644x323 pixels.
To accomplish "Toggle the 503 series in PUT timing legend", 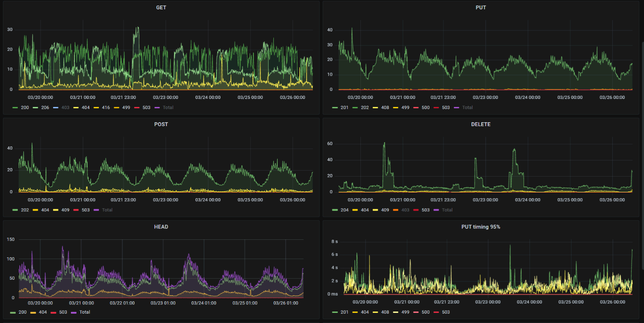I will pyautogui.click(x=446, y=312).
